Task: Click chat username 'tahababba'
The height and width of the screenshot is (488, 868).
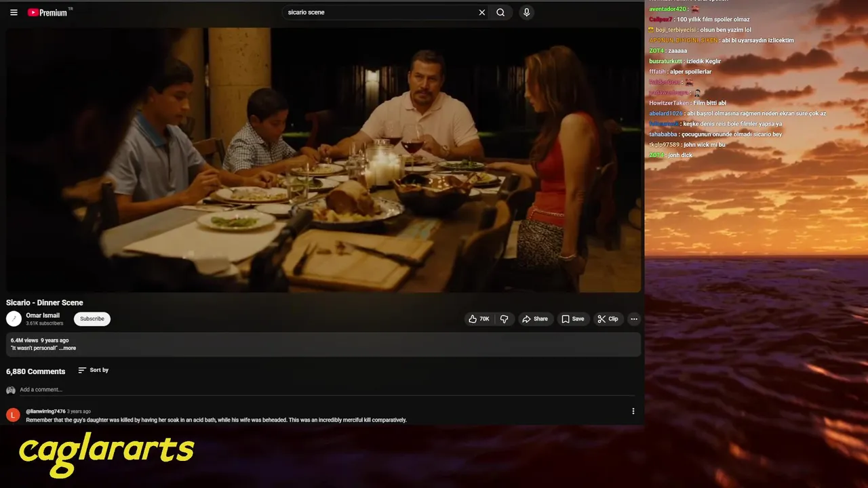Action: (x=663, y=134)
